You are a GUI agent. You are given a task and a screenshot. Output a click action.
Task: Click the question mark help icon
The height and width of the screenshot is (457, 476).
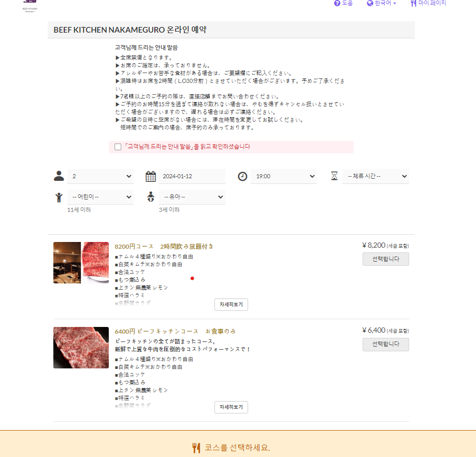tap(337, 3)
